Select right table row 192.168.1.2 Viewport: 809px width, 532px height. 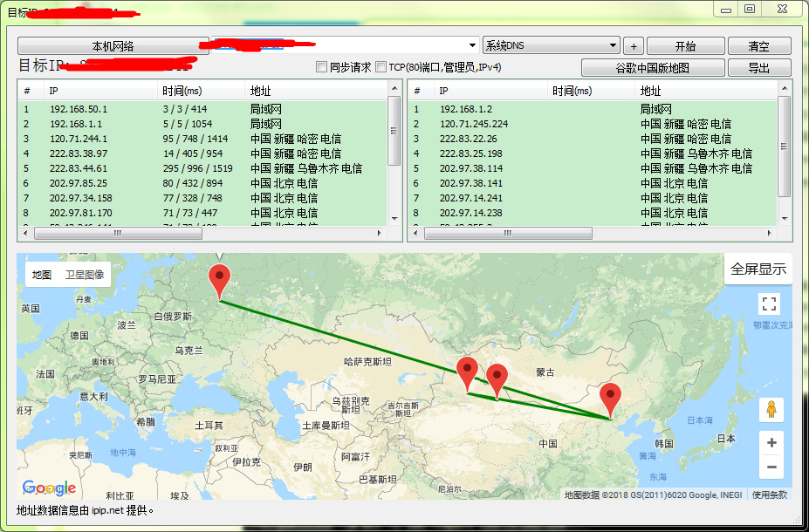pos(593,109)
